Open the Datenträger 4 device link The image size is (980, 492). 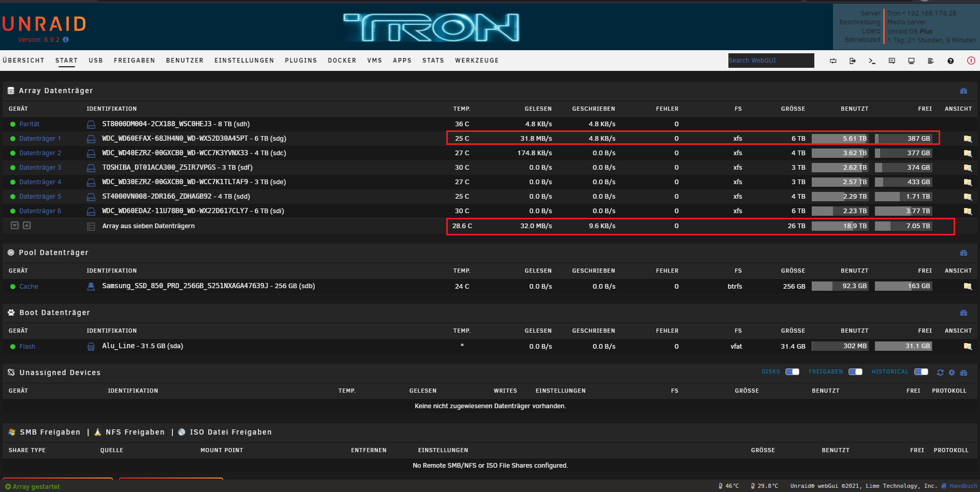click(40, 182)
